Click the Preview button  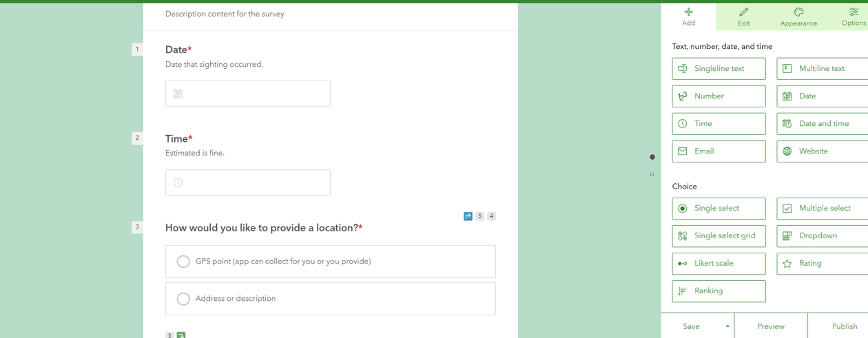(x=771, y=326)
